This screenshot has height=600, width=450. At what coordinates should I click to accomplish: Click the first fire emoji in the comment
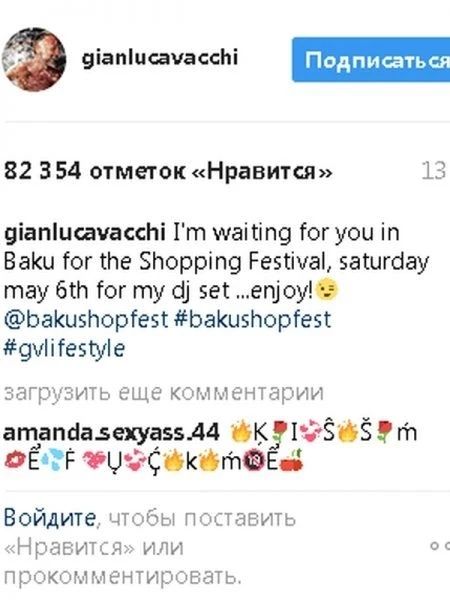241,433
